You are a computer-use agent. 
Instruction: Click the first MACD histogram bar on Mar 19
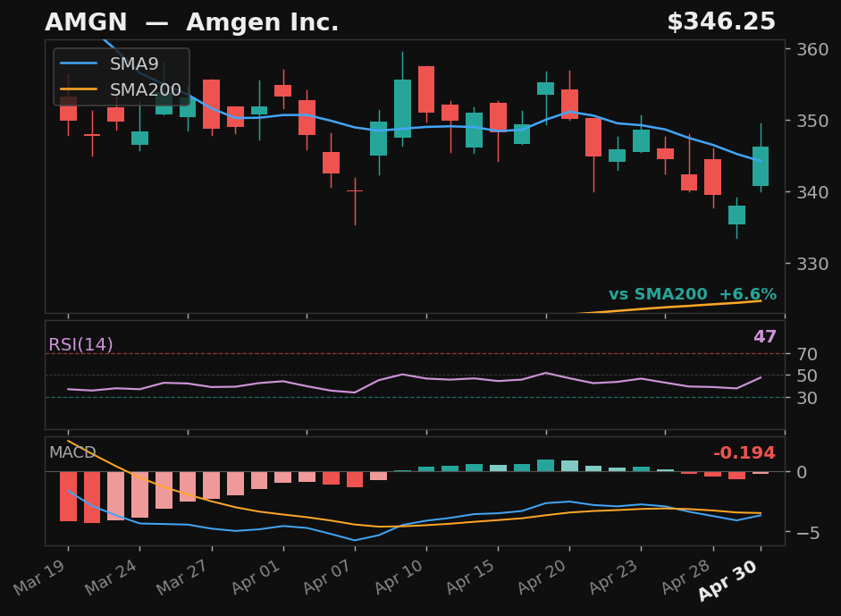[x=68, y=496]
